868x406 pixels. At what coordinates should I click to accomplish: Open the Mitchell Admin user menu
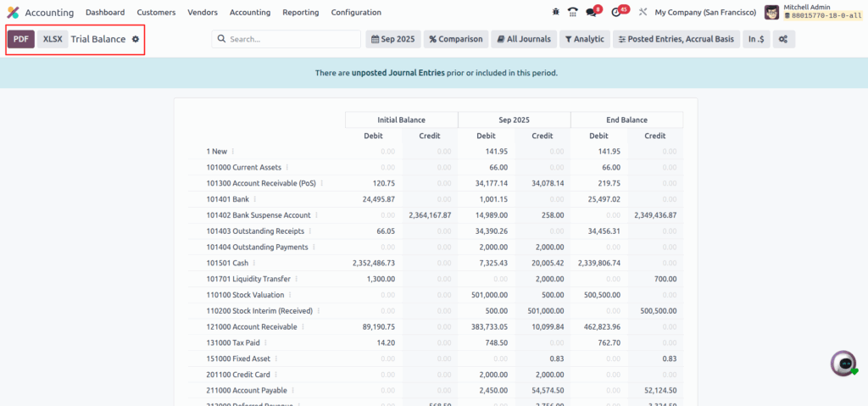(x=813, y=12)
